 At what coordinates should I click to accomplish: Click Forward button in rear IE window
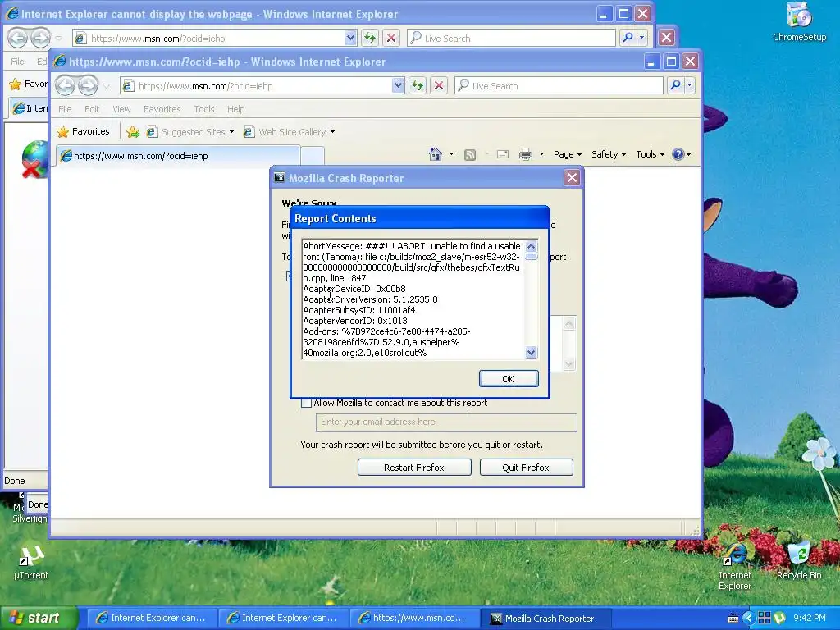(x=41, y=38)
